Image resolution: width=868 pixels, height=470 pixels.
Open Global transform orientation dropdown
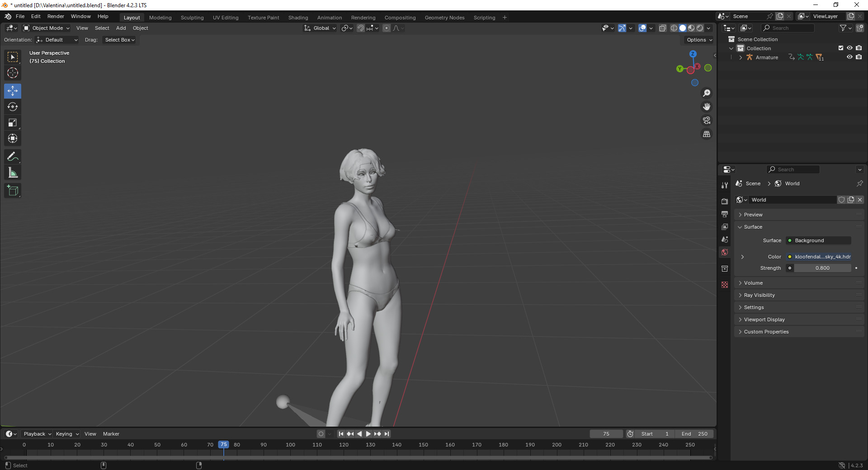click(320, 28)
